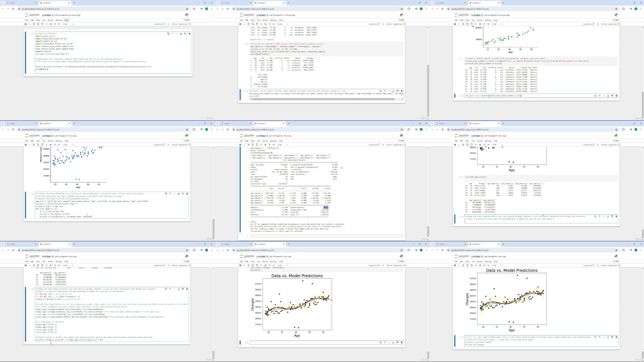This screenshot has height=362, width=644.
Task: Copy cell icon in the blue scatter plot window
Action: [x=38, y=145]
